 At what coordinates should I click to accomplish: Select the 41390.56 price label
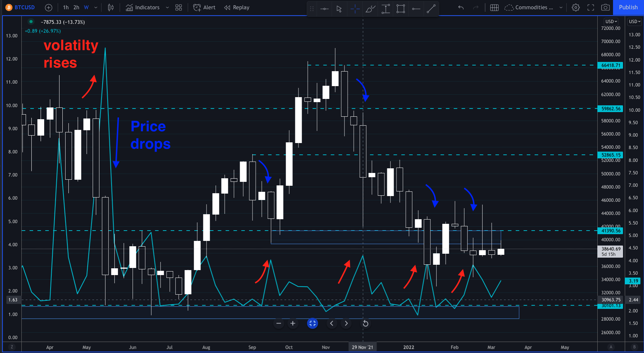pos(611,231)
